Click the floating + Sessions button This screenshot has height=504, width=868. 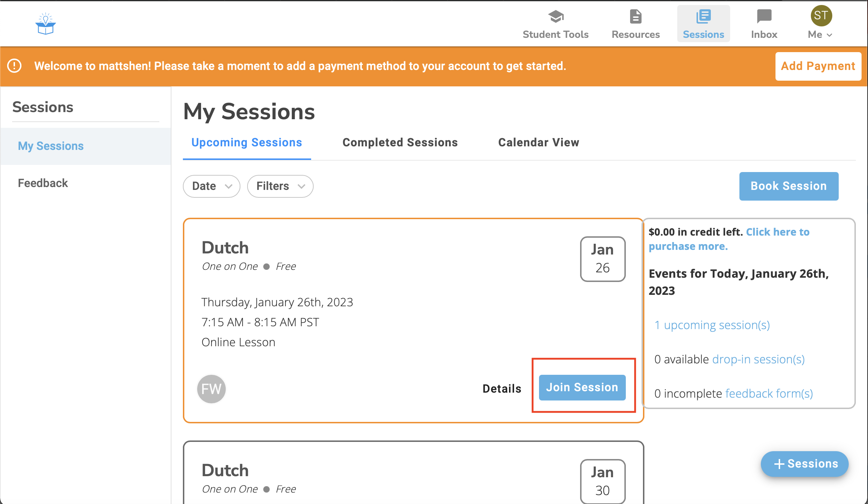pos(805,464)
